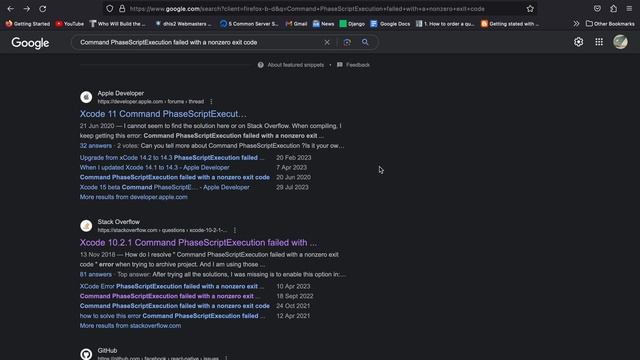
Task: Open the Getting stated with... bookmark
Action: (x=510, y=24)
